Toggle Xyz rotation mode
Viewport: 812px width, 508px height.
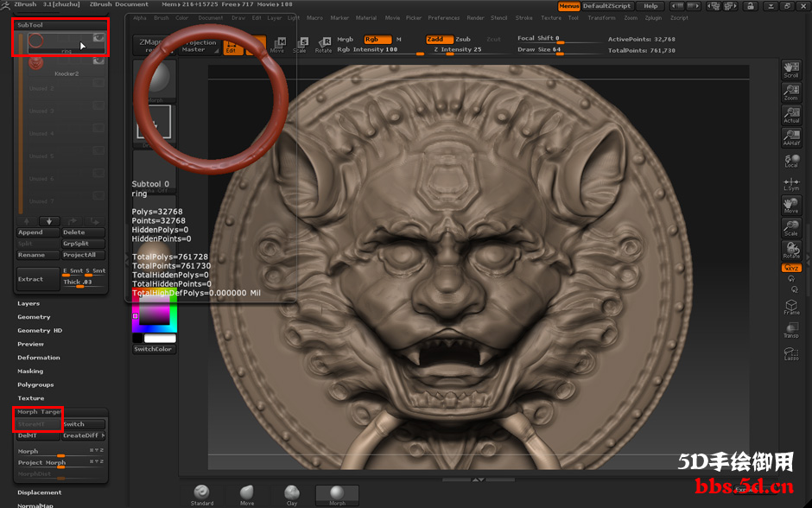click(791, 268)
